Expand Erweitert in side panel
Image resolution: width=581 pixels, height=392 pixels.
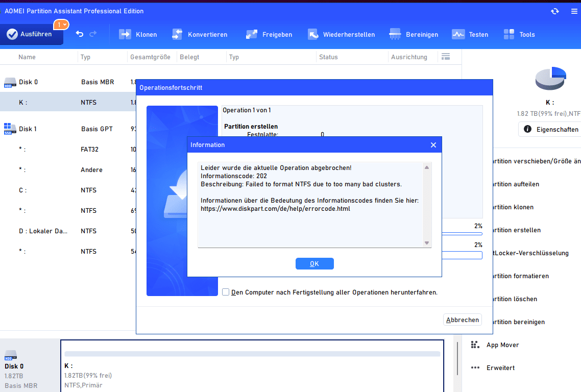coord(493,368)
